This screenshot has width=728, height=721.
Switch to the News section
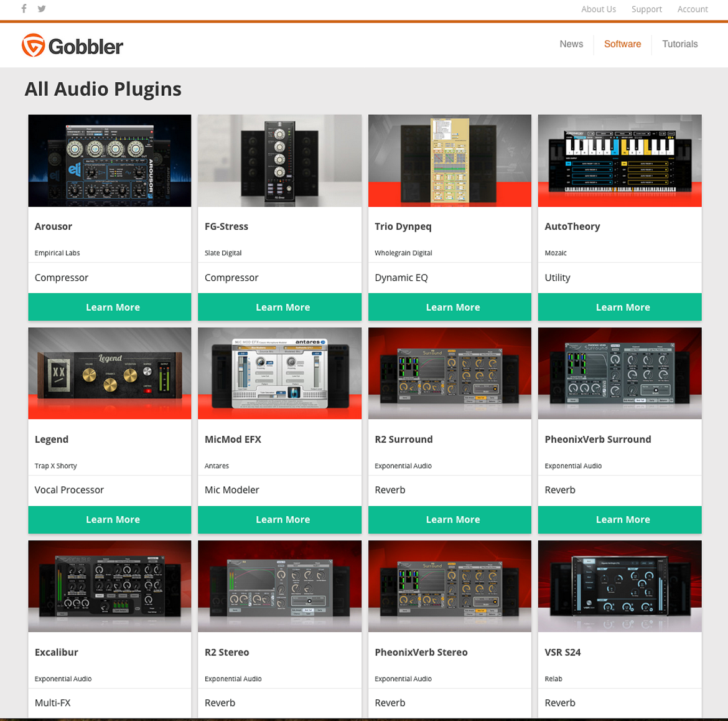click(x=571, y=44)
